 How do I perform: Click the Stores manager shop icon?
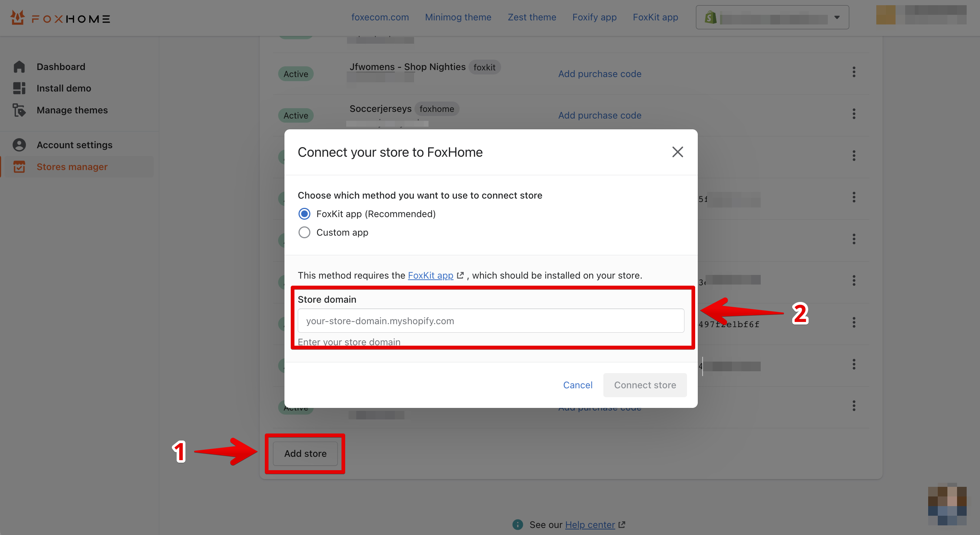(19, 167)
